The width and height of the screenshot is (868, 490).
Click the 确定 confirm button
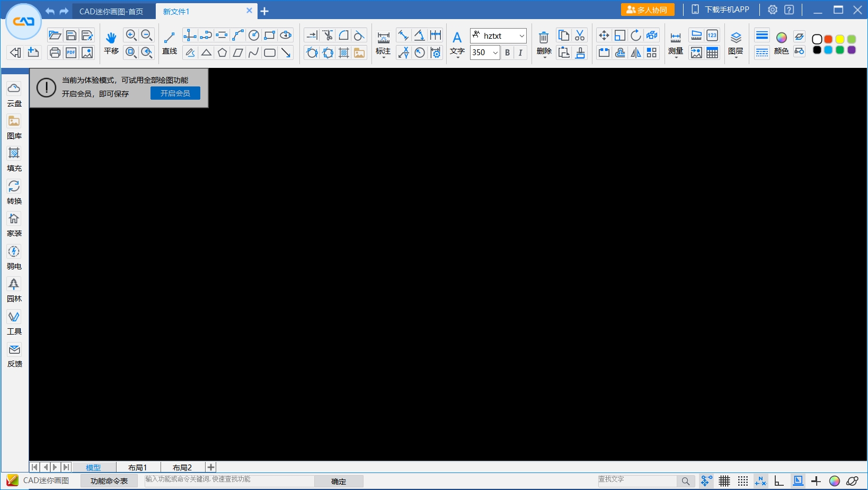[339, 482]
